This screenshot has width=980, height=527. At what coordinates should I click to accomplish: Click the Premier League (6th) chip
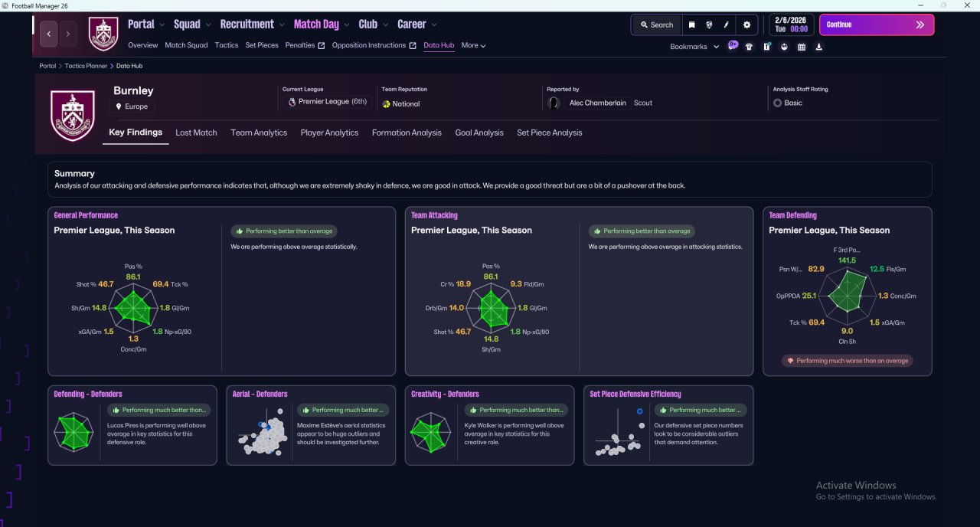327,102
